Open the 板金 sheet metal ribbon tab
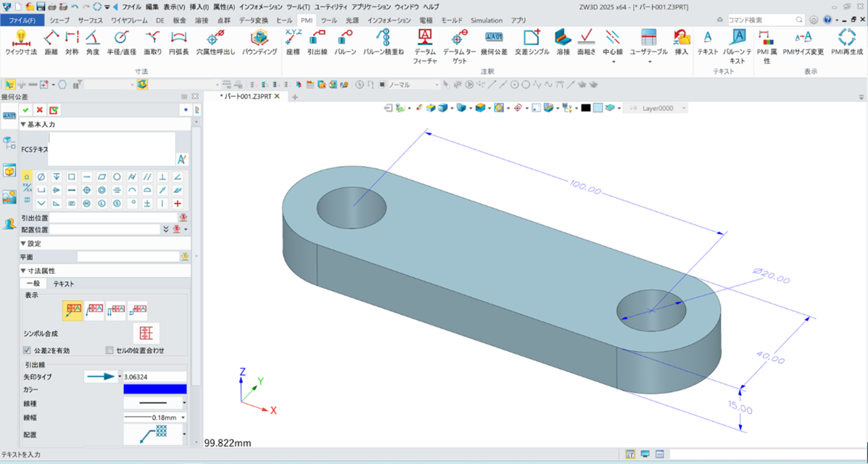Viewport: 868px width, 464px height. point(179,20)
